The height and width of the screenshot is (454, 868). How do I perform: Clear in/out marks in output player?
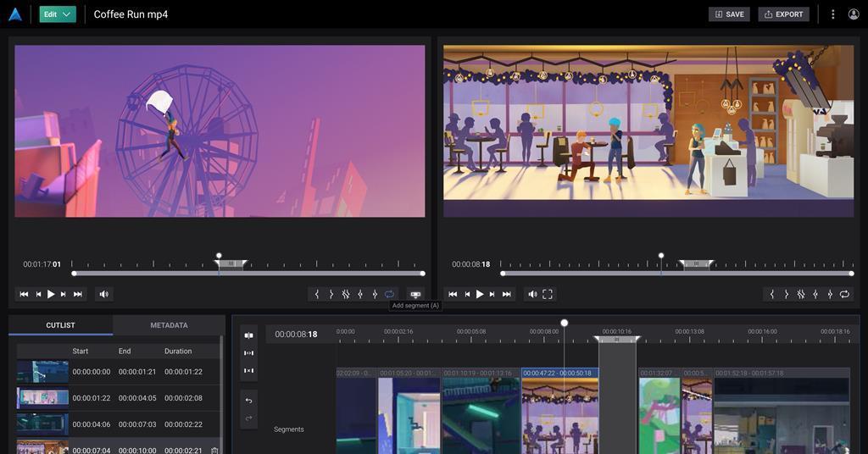800,294
